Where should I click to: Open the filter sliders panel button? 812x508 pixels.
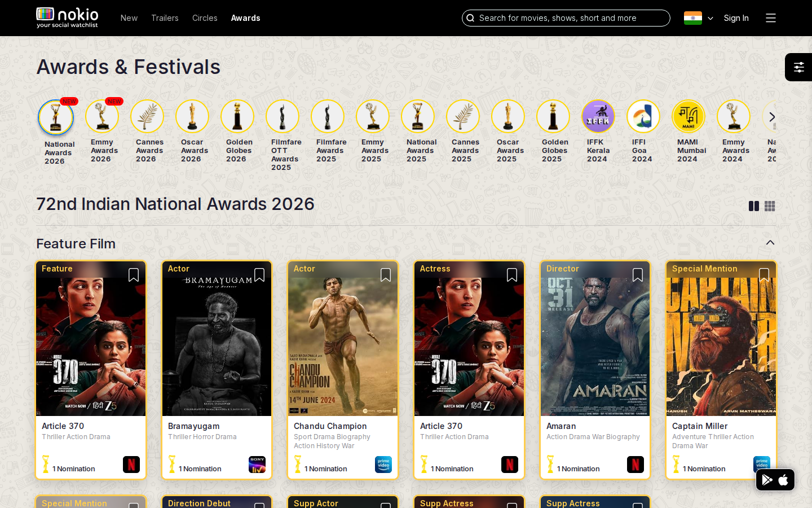tap(798, 67)
